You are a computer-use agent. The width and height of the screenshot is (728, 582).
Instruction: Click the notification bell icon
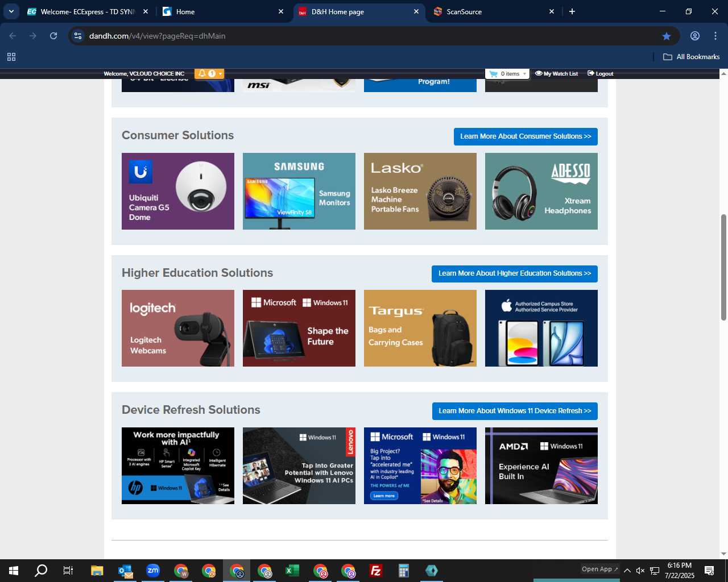coord(201,74)
